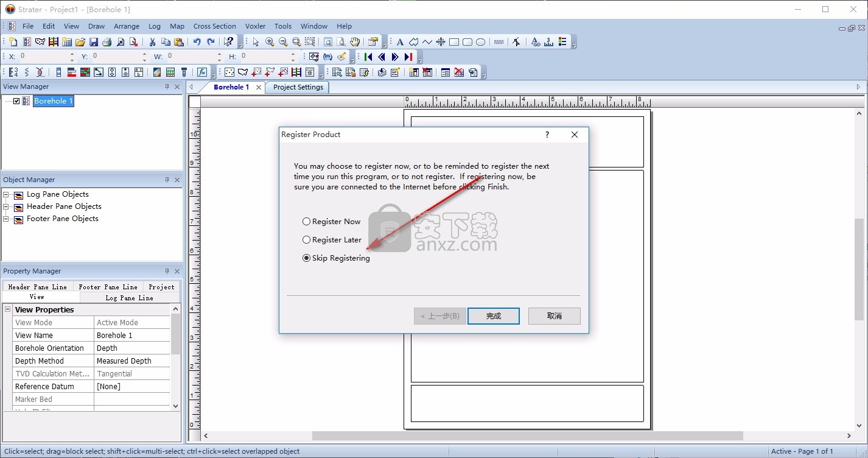Add a well construction log icon
868x458 pixels.
click(184, 72)
